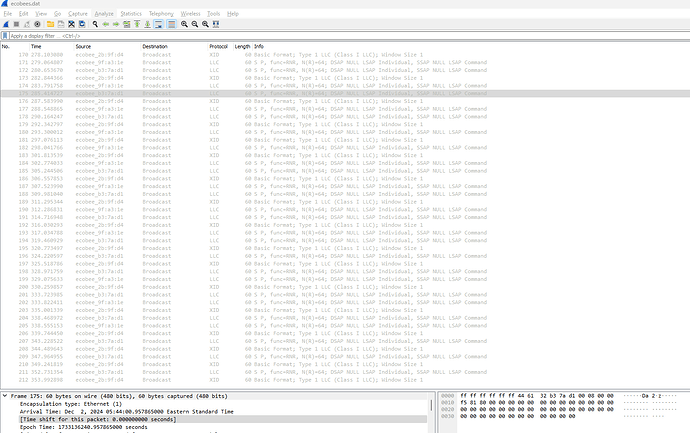Open capture options dialog
This screenshot has height=433, width=690.
pos(37,24)
